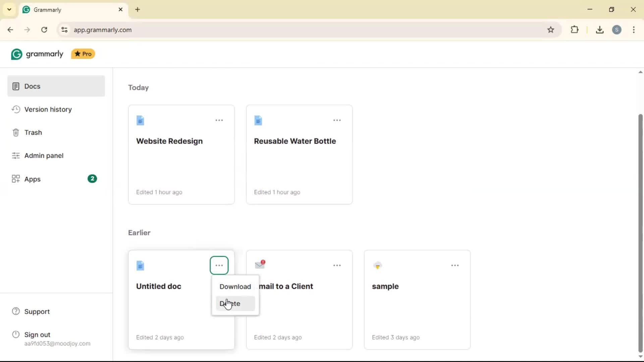
Task: Open the Website Redesign three-dot menu
Action: (219, 120)
